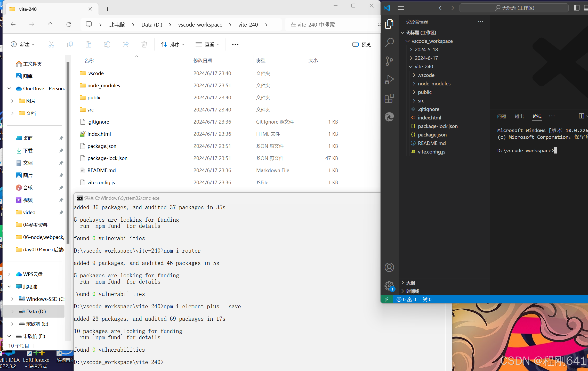The image size is (588, 371).
Task: Expand the node_modules folder in VS Code tree
Action: click(434, 84)
